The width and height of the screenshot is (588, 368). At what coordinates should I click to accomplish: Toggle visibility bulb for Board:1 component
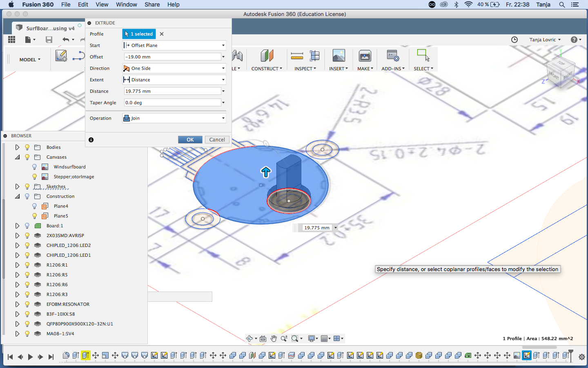click(x=27, y=226)
